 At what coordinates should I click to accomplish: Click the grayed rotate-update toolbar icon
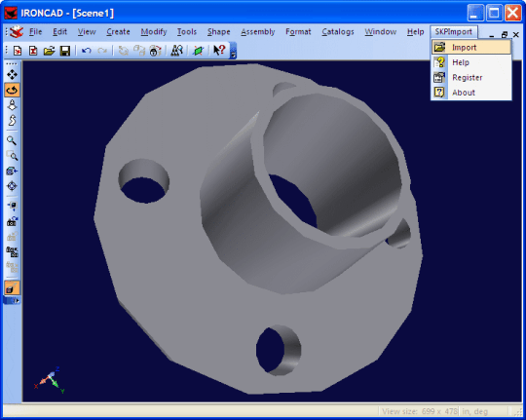pos(124,51)
